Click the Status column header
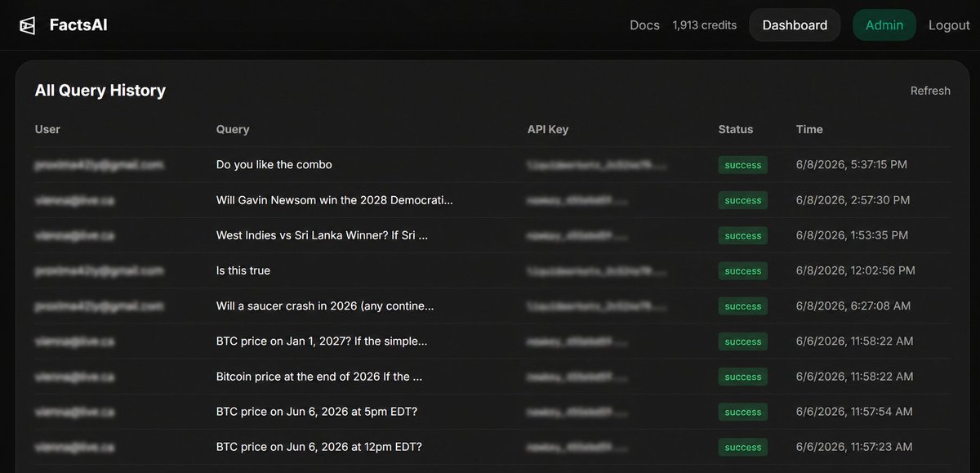The width and height of the screenshot is (980, 473). click(736, 129)
